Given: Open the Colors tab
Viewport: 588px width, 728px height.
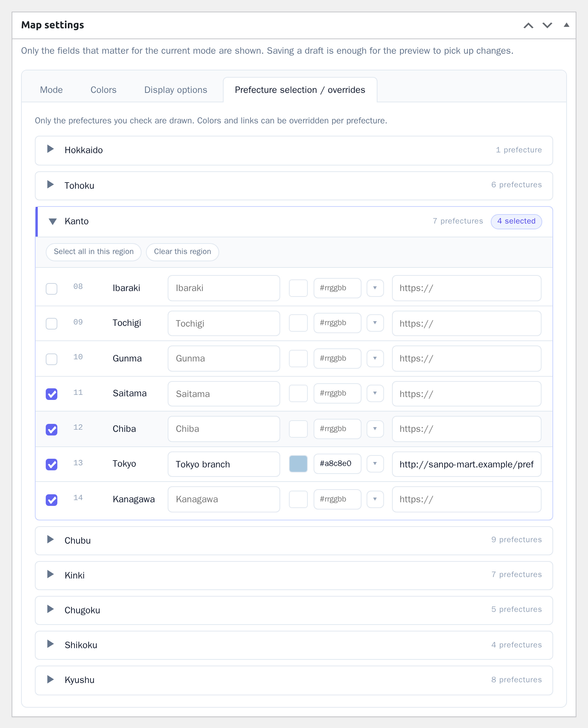Looking at the screenshot, I should pos(103,90).
